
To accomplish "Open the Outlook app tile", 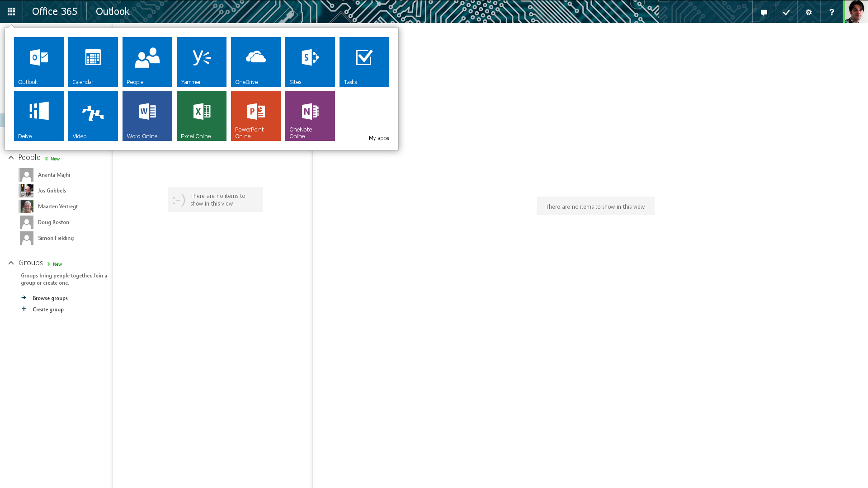I will [x=39, y=62].
